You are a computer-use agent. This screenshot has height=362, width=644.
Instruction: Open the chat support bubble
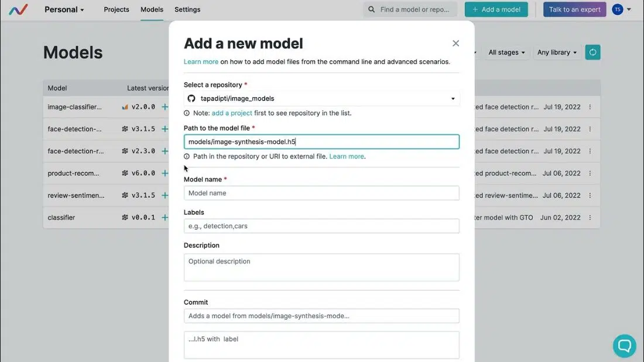(624, 346)
